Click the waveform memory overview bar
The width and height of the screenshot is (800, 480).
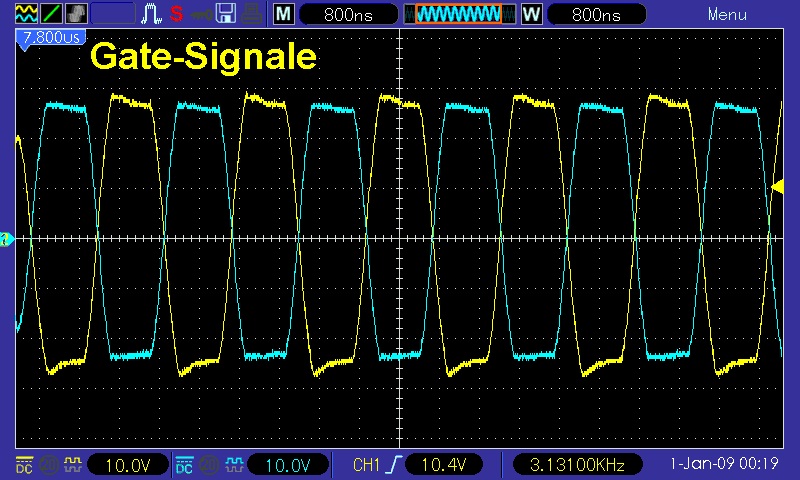click(x=459, y=14)
